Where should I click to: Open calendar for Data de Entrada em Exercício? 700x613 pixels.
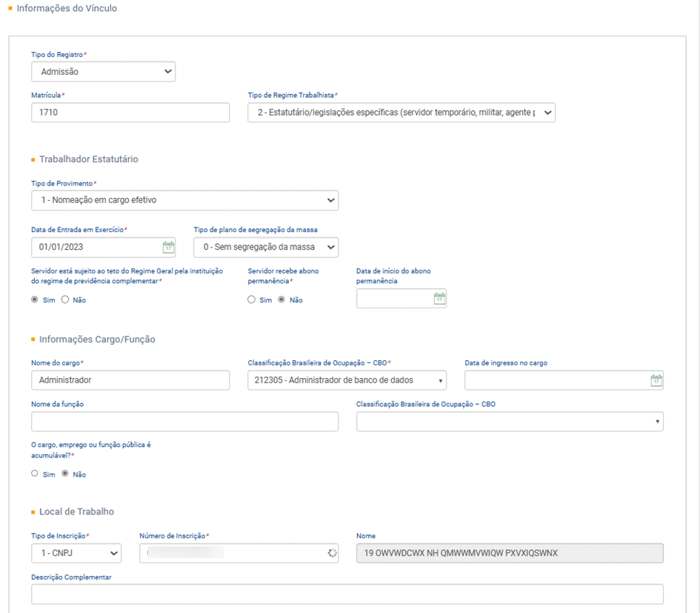coord(168,248)
